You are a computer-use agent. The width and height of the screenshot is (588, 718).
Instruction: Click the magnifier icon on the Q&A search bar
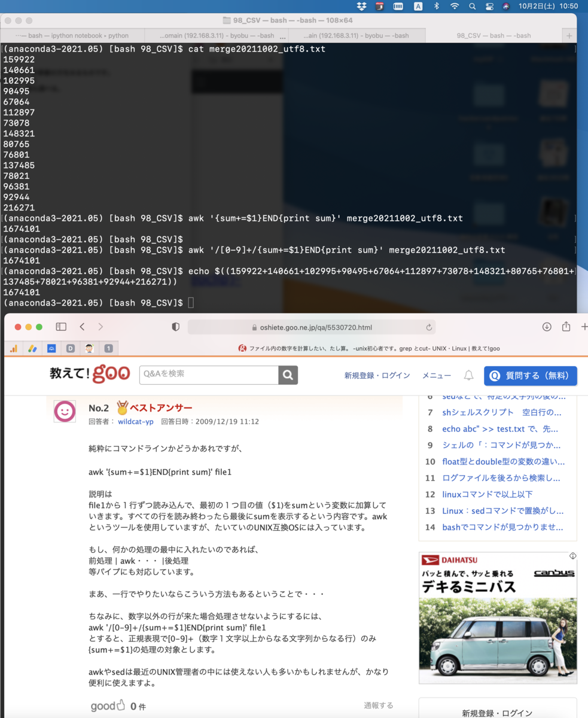pos(288,374)
